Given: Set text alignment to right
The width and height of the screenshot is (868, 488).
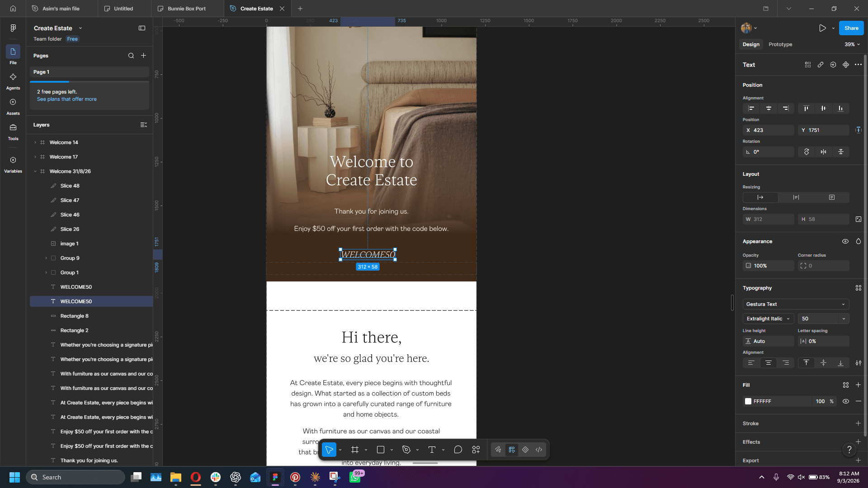Looking at the screenshot, I should 786,363.
